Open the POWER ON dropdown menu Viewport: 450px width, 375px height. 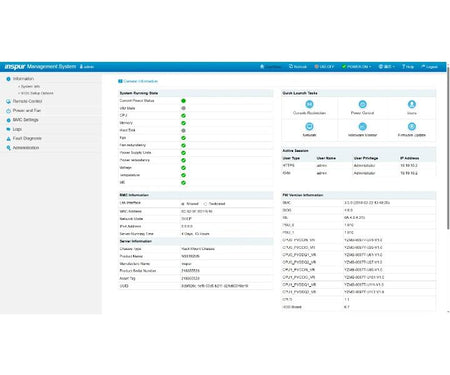[357, 67]
